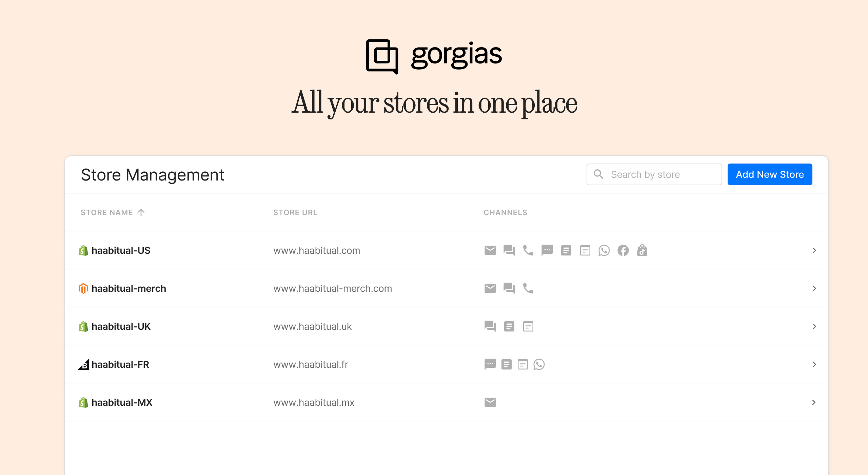Click the email channel icon for haabitual-US
Viewport: 868px width, 475px height.
pos(490,250)
